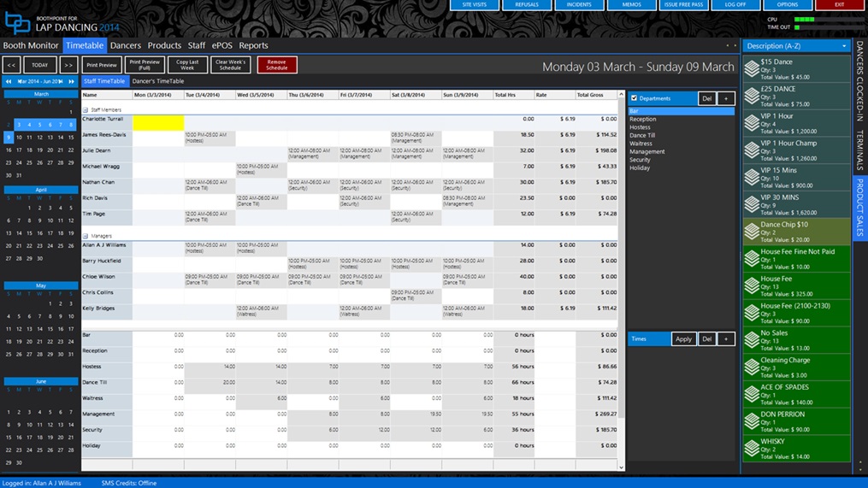Click the House Fee (2100-2130) stack icon
This screenshot has width=868, height=488.
pos(751,313)
